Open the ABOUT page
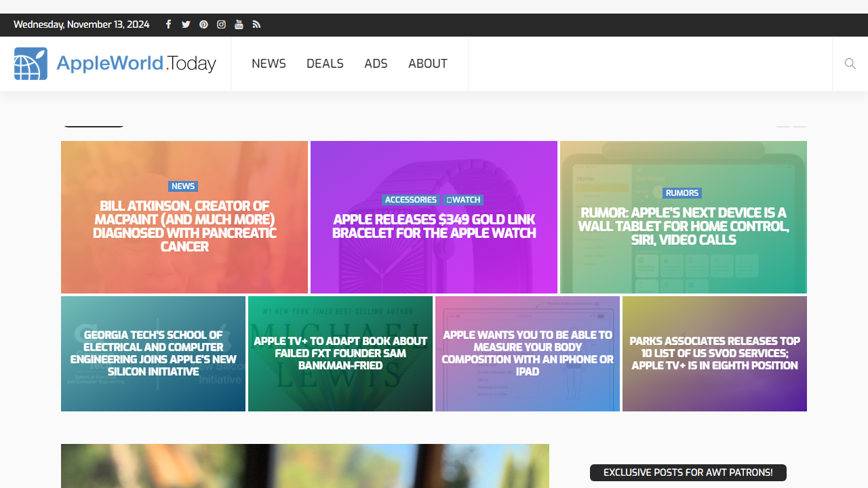868x488 pixels. pyautogui.click(x=427, y=64)
